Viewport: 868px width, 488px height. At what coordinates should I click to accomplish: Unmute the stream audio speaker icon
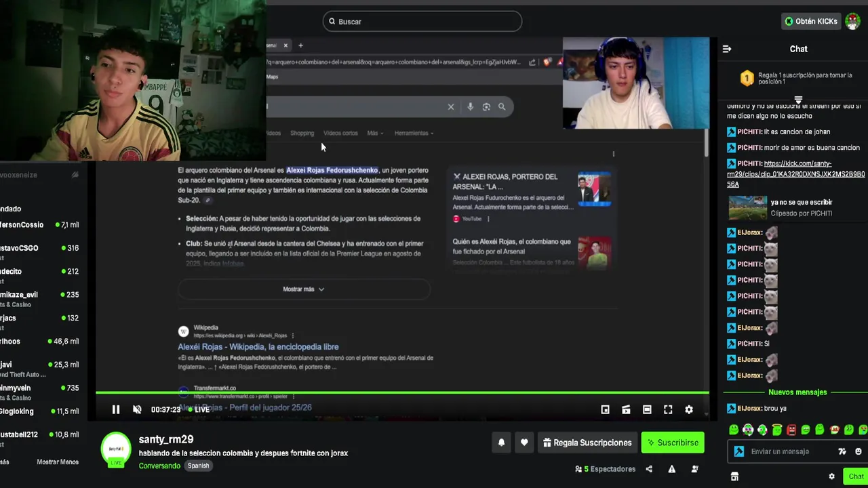coord(137,409)
